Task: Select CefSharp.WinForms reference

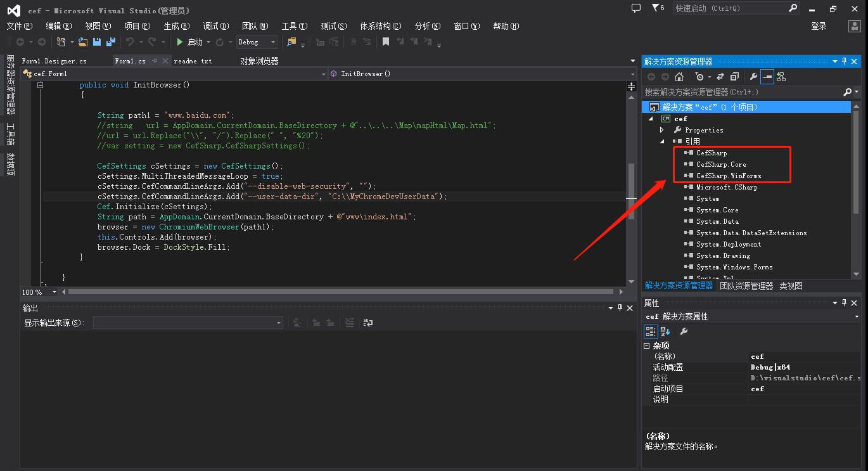Action: click(x=729, y=176)
